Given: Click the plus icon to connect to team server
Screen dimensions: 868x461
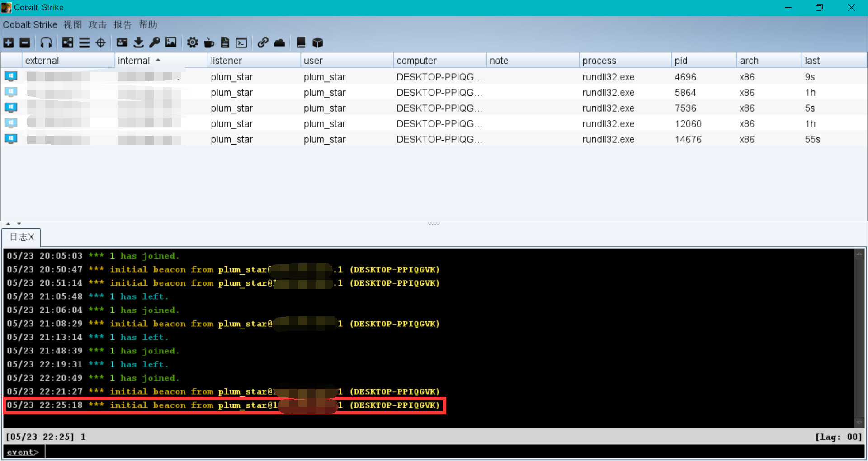Looking at the screenshot, I should 9,42.
